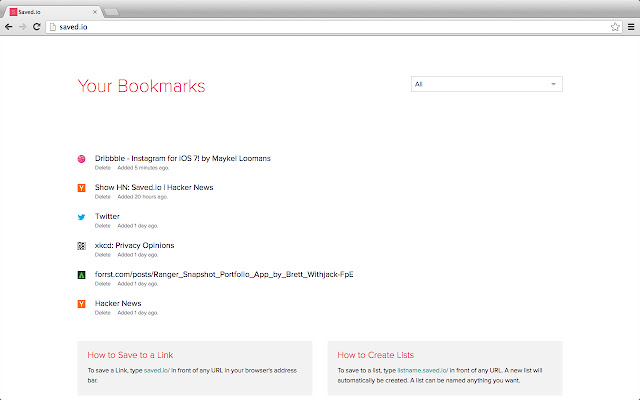Open the forrst.com Ranger Snapshot bookmark

[x=224, y=274]
